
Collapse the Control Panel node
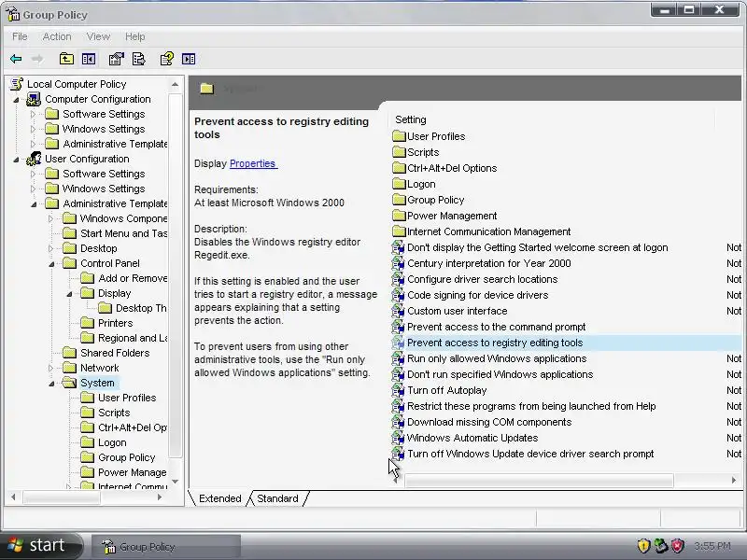51,263
